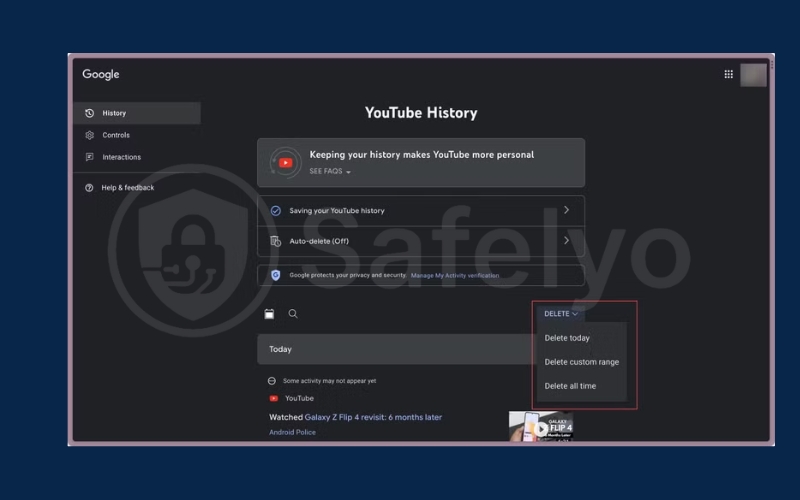Play the Flip 4 video thumbnail

point(541,427)
